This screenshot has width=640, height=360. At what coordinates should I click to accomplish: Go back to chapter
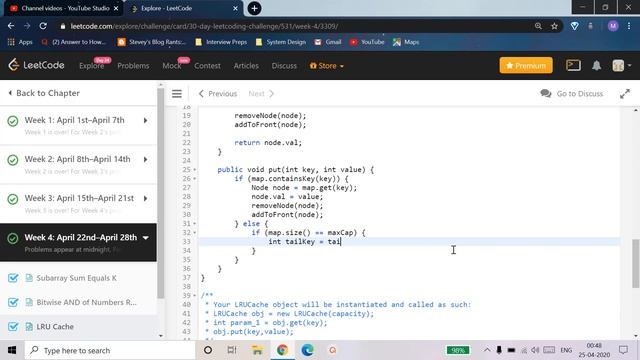[x=44, y=93]
